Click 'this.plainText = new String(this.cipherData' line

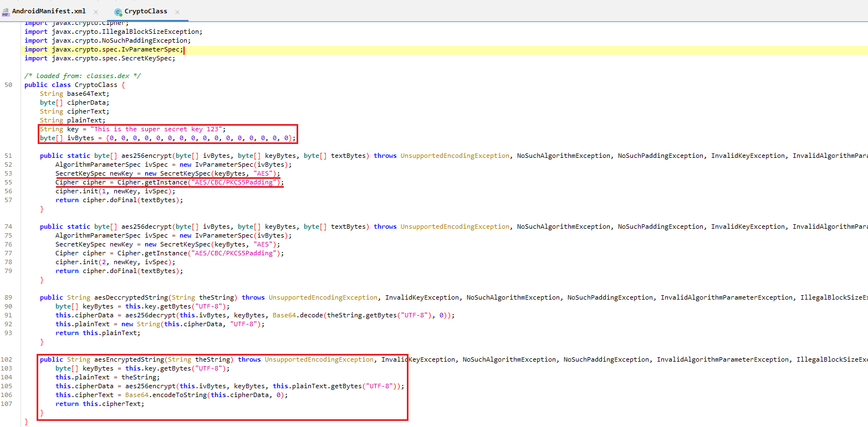click(x=160, y=324)
